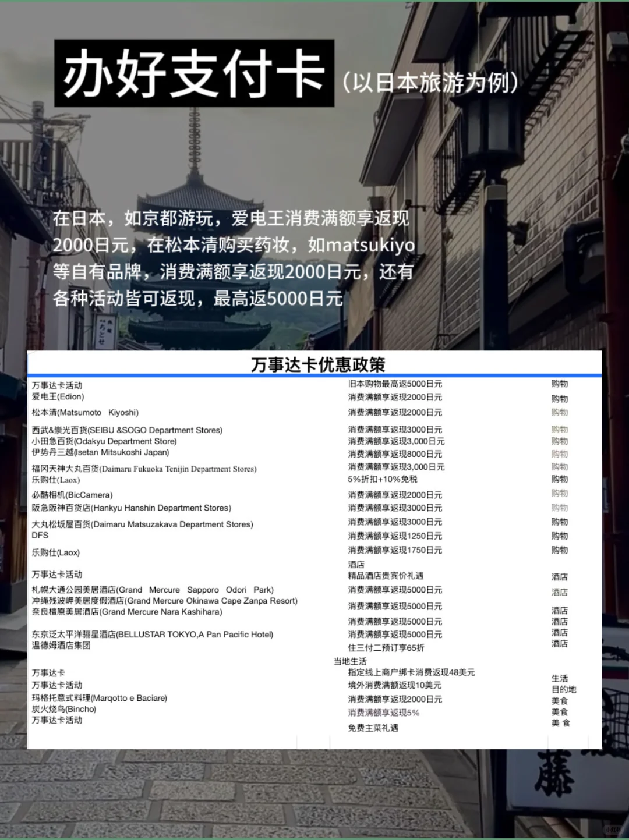
Task: Open the 必酷相机(BicCamera) offer row
Action: 70,494
